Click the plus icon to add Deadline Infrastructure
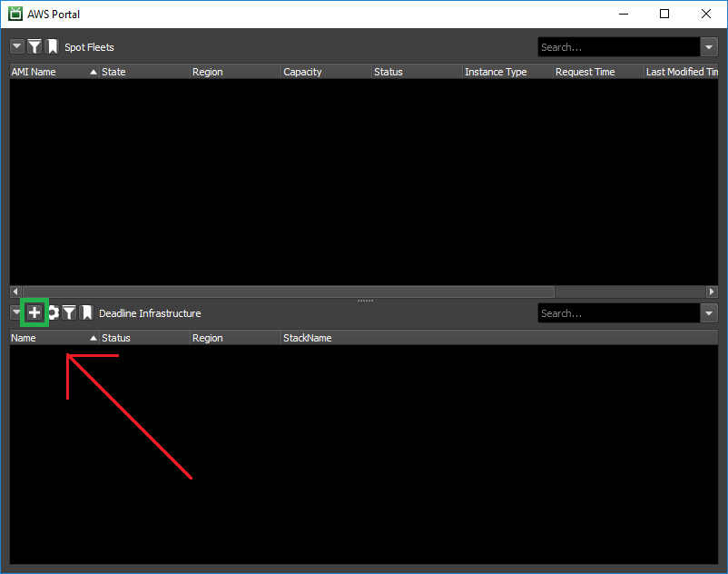Viewport: 728px width, 574px height. (34, 312)
